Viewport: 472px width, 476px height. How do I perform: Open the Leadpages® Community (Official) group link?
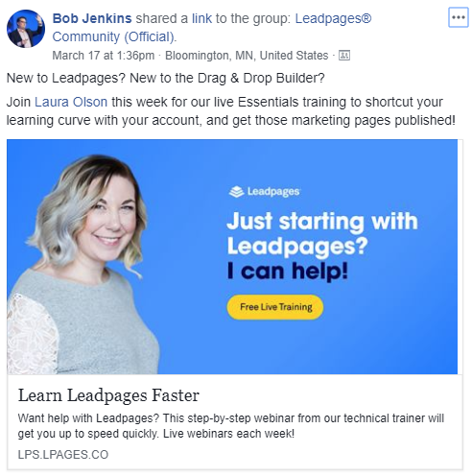point(212,28)
